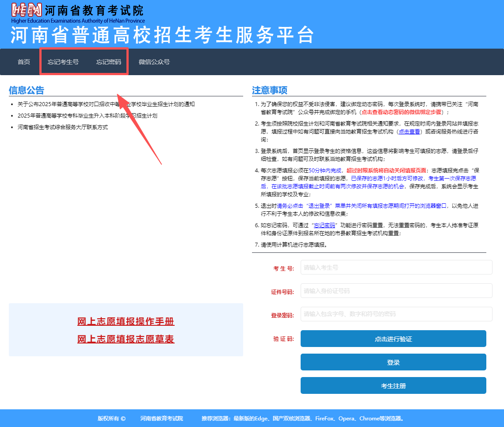The image size is (504, 427).
Task: Click the 点击进行验证 verification button
Action: point(393,339)
